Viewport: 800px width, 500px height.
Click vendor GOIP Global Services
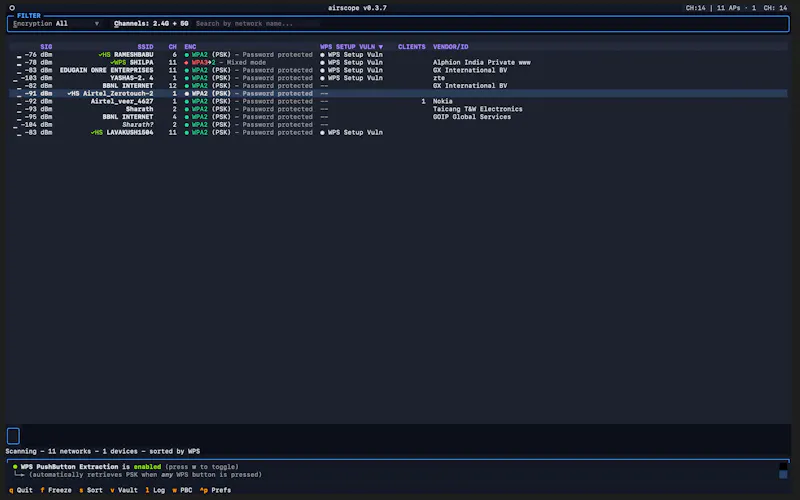pos(472,117)
